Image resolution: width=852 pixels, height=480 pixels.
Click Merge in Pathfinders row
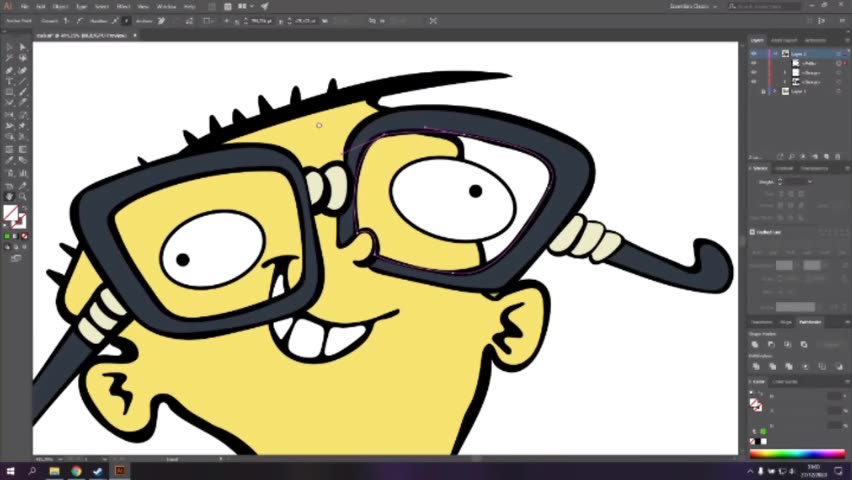point(789,366)
